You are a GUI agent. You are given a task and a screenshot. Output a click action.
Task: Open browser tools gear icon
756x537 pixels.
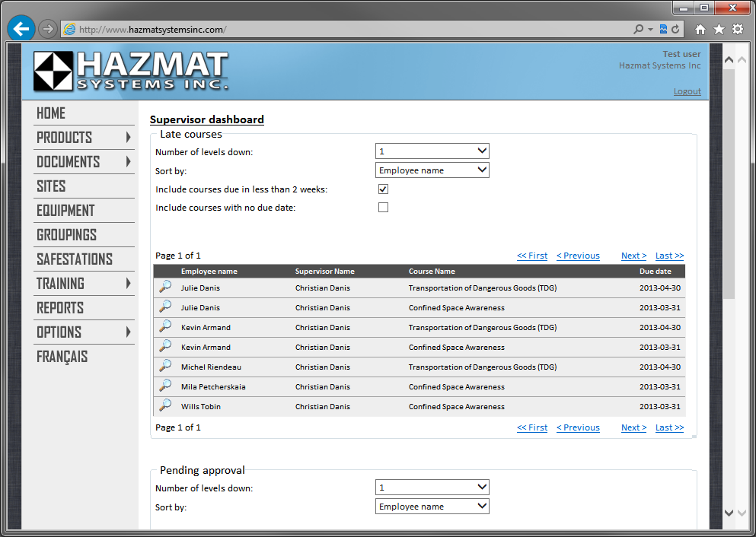click(x=738, y=30)
